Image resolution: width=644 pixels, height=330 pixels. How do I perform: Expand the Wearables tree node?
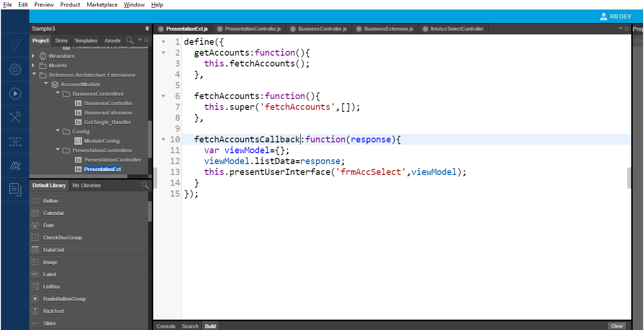pos(33,56)
